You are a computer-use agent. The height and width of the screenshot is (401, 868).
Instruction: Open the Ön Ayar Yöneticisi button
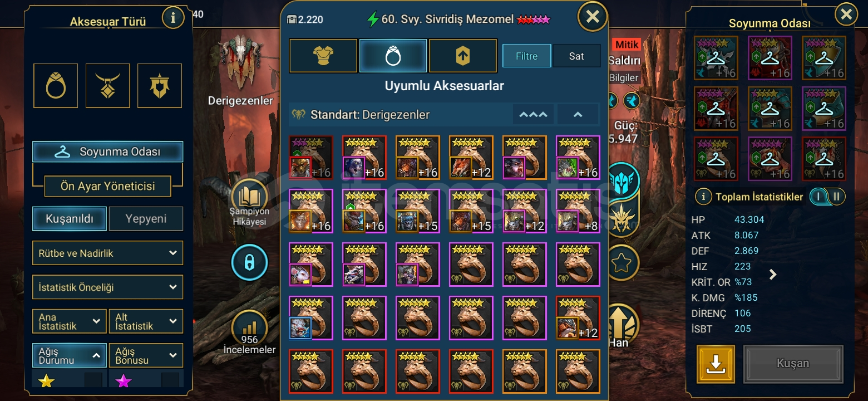pos(107,186)
